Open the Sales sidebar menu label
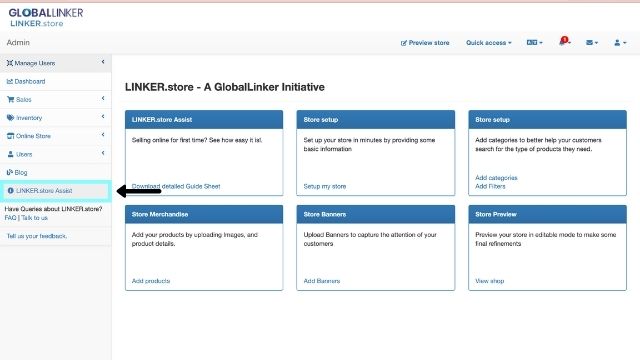The image size is (640, 360). click(24, 99)
